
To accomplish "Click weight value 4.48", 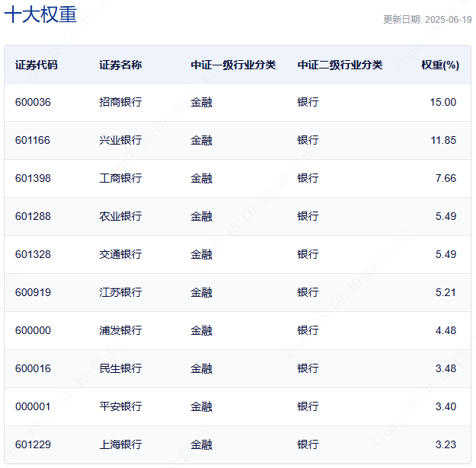I will (446, 330).
